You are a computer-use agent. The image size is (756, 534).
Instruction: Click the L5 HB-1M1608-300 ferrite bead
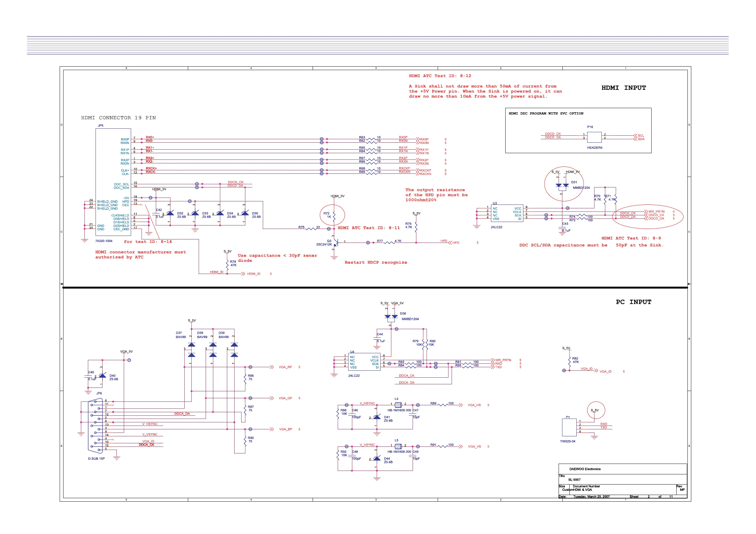[398, 446]
